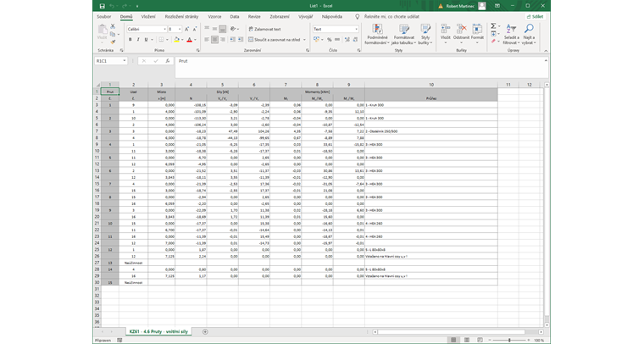Viewport: 644px width, 344px height.
Task: Decrease font size with the smaller A icon
Action: [x=195, y=29]
